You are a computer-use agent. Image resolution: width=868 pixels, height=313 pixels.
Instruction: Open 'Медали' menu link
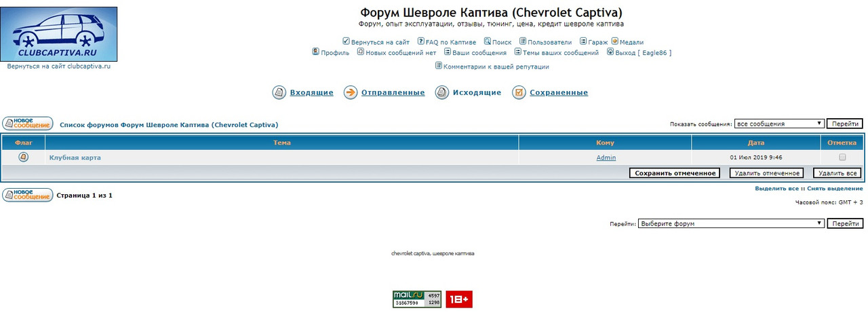pyautogui.click(x=631, y=42)
